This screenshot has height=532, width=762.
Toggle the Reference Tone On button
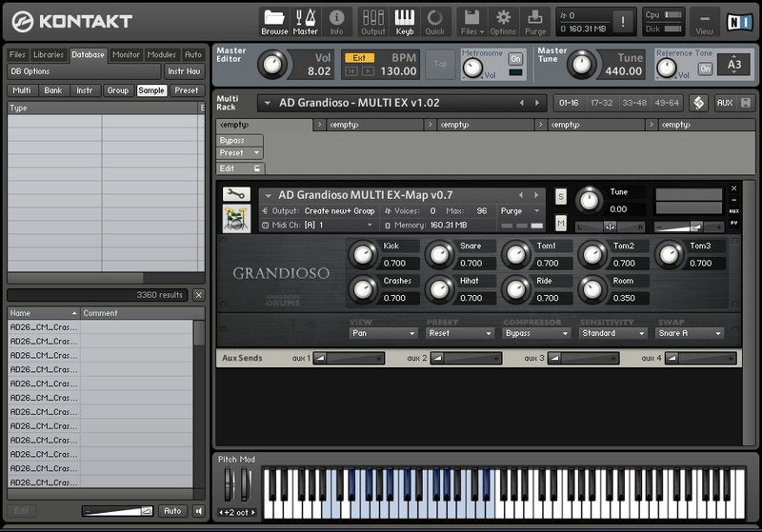[705, 69]
